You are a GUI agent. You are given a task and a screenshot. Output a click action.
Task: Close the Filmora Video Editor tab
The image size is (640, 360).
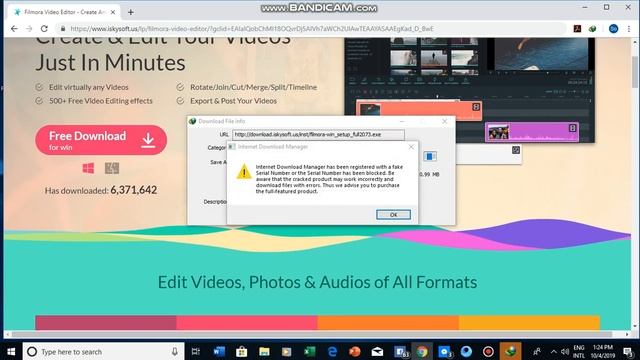coord(113,12)
